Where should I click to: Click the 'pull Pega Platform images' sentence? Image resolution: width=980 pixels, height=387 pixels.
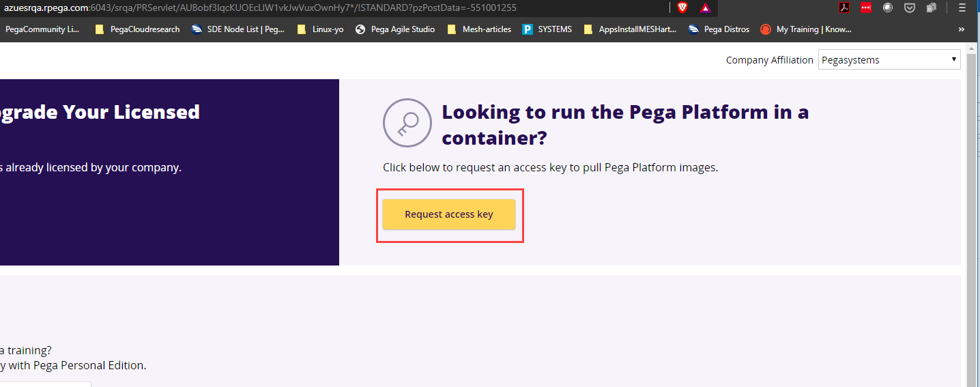click(550, 167)
